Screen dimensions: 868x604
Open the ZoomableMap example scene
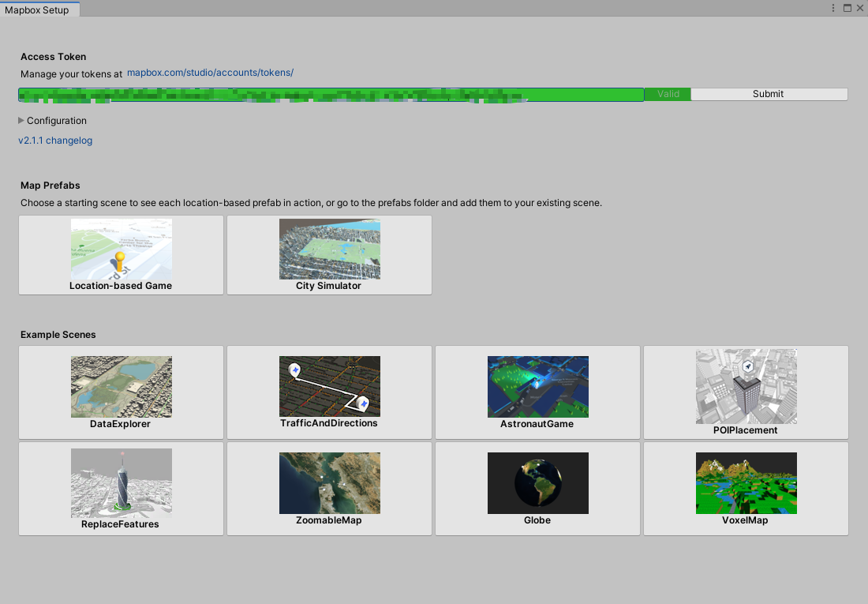329,488
